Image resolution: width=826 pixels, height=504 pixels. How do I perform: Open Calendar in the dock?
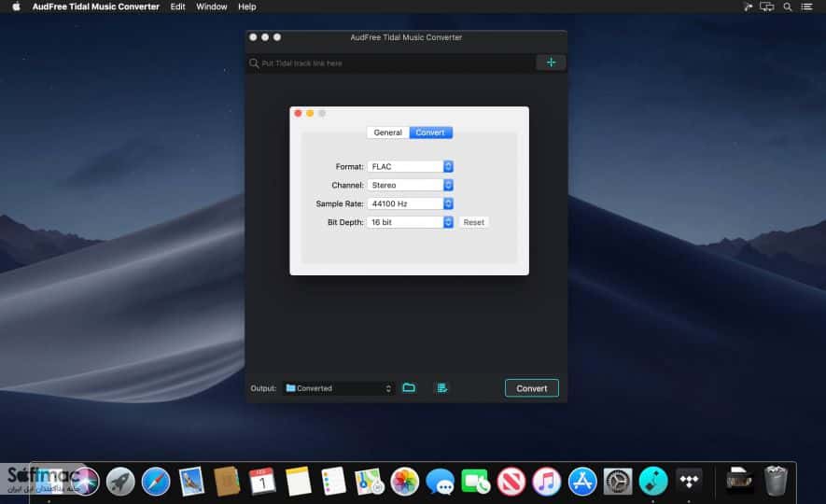point(262,481)
